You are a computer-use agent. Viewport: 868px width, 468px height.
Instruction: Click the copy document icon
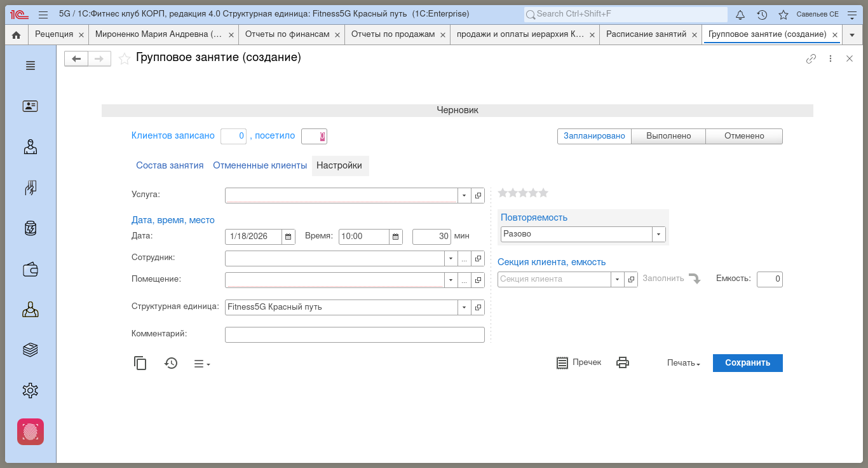click(140, 363)
